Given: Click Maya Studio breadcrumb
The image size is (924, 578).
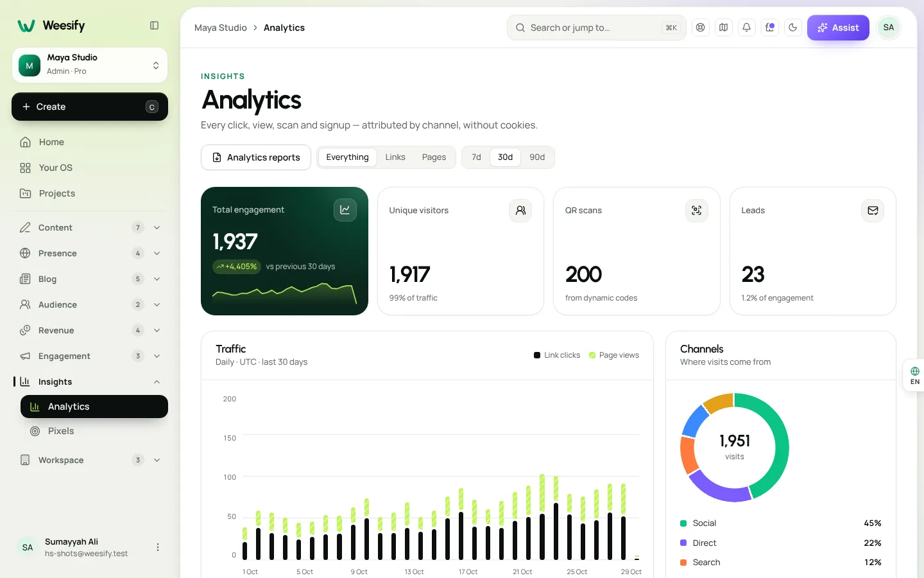Looking at the screenshot, I should click(x=221, y=28).
